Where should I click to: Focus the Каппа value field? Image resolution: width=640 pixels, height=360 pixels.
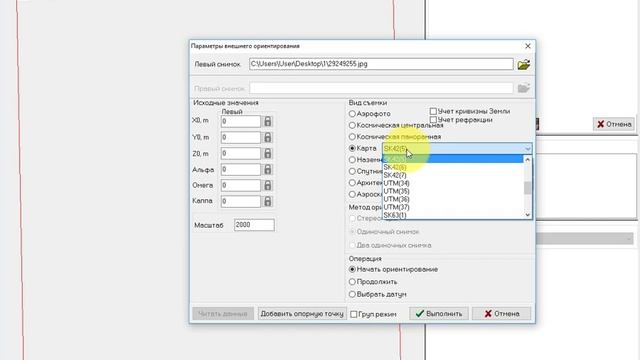241,201
